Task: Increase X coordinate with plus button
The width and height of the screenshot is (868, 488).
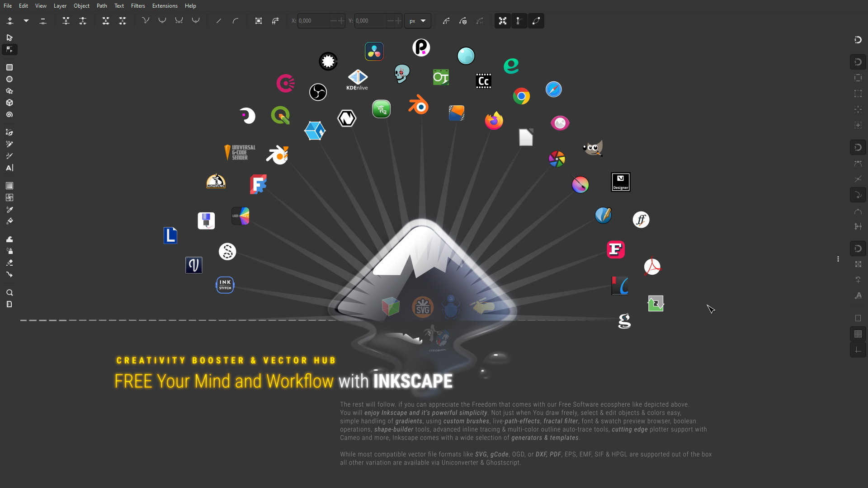Action: 341,21
